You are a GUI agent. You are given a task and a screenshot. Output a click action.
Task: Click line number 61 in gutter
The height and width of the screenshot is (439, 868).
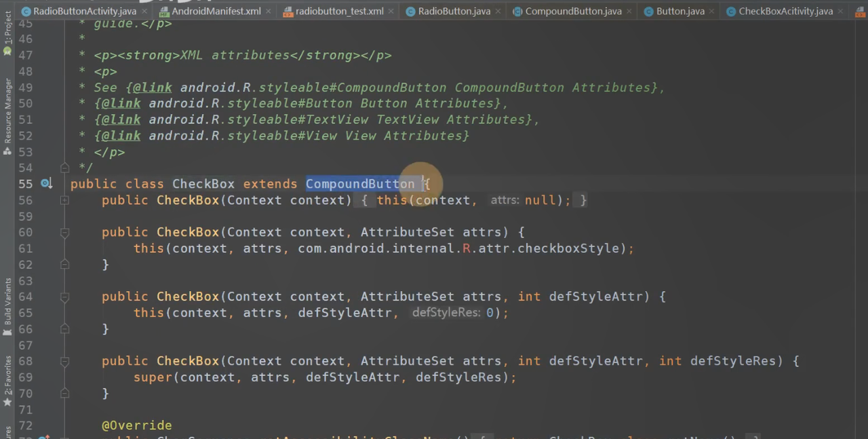tap(25, 248)
